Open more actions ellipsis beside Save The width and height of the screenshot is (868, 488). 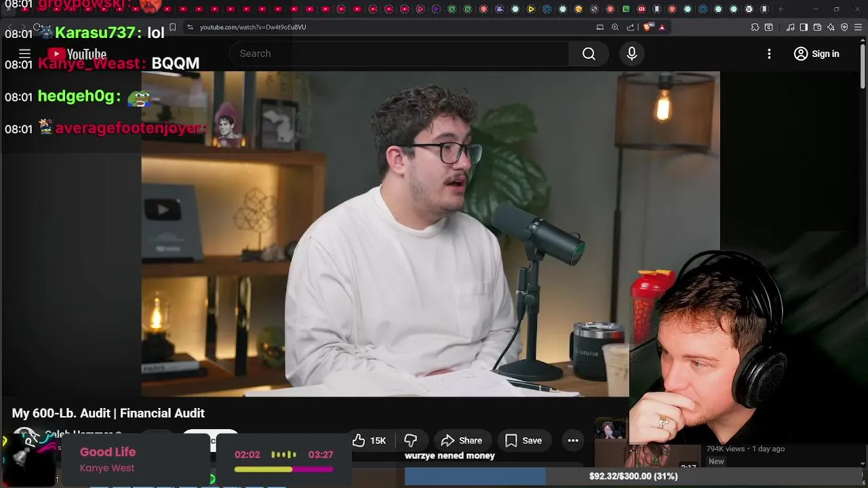pos(573,441)
